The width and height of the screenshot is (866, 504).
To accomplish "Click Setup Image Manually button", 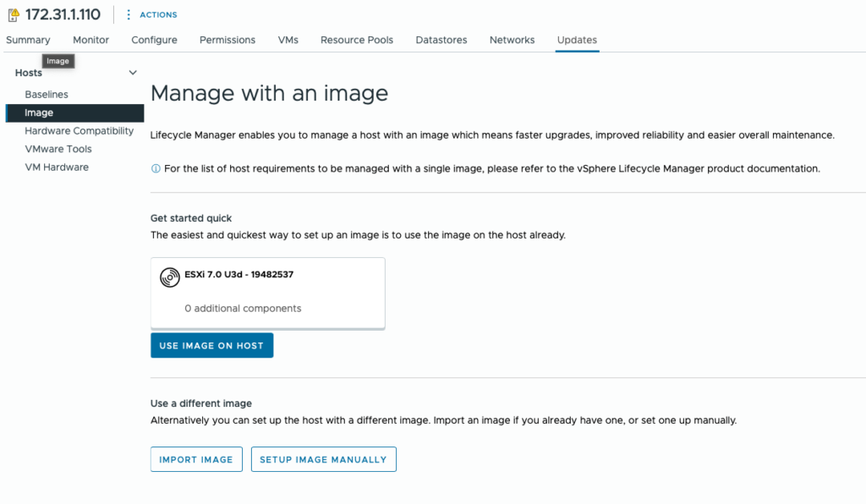I will (324, 459).
